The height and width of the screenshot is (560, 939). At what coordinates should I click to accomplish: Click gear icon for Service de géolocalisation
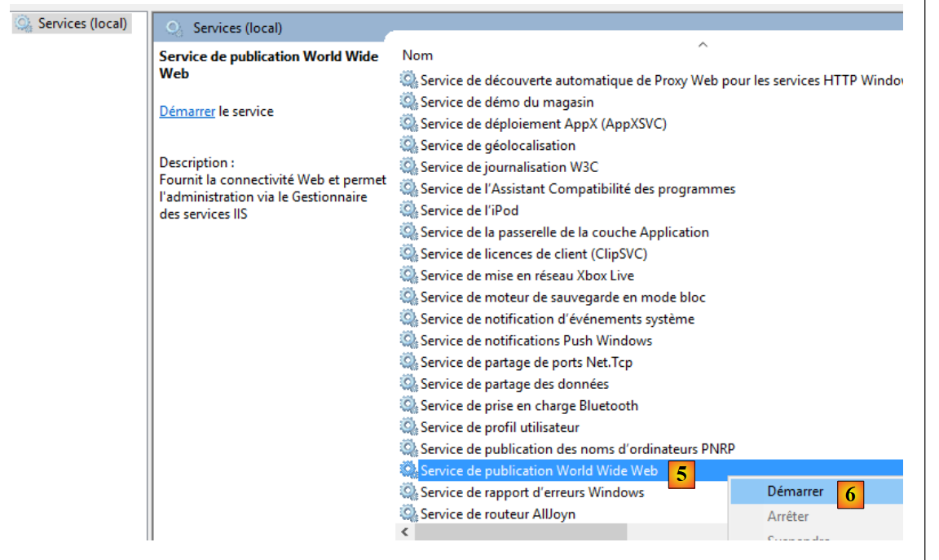(408, 145)
